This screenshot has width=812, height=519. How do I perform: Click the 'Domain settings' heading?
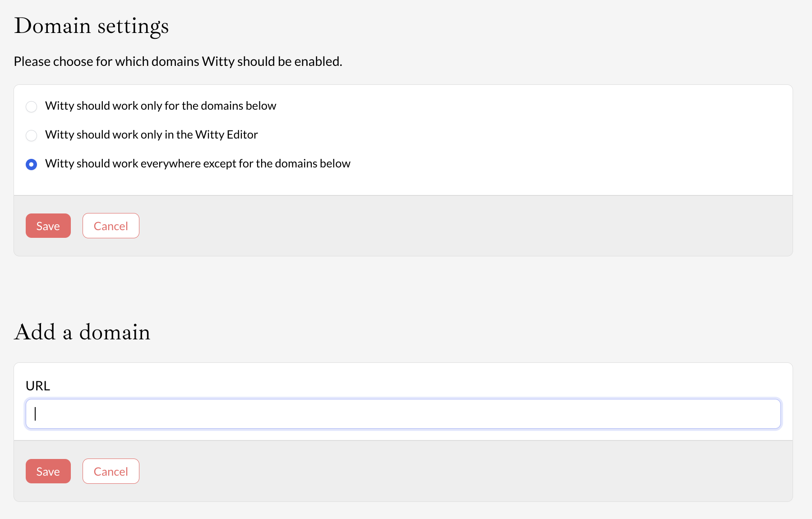[92, 26]
